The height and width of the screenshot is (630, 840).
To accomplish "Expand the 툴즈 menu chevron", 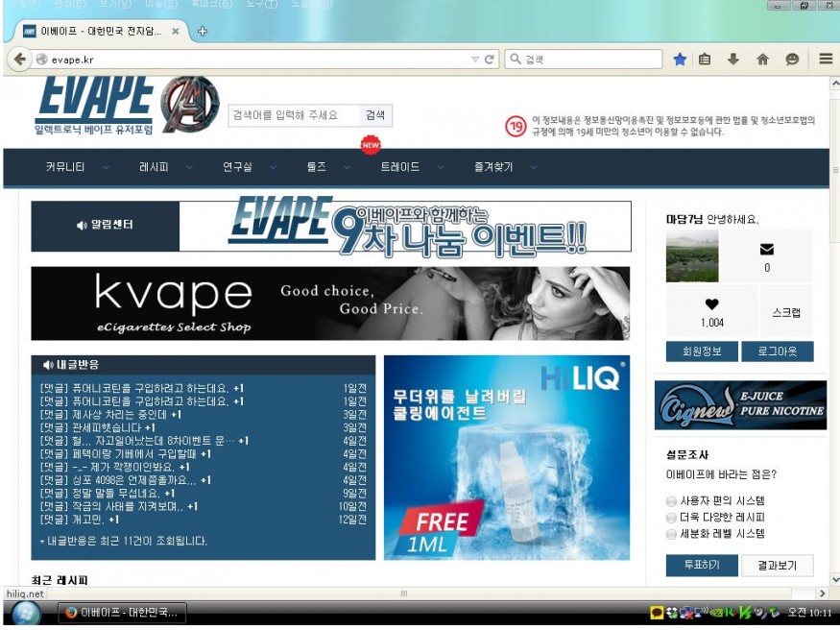I will click(347, 167).
